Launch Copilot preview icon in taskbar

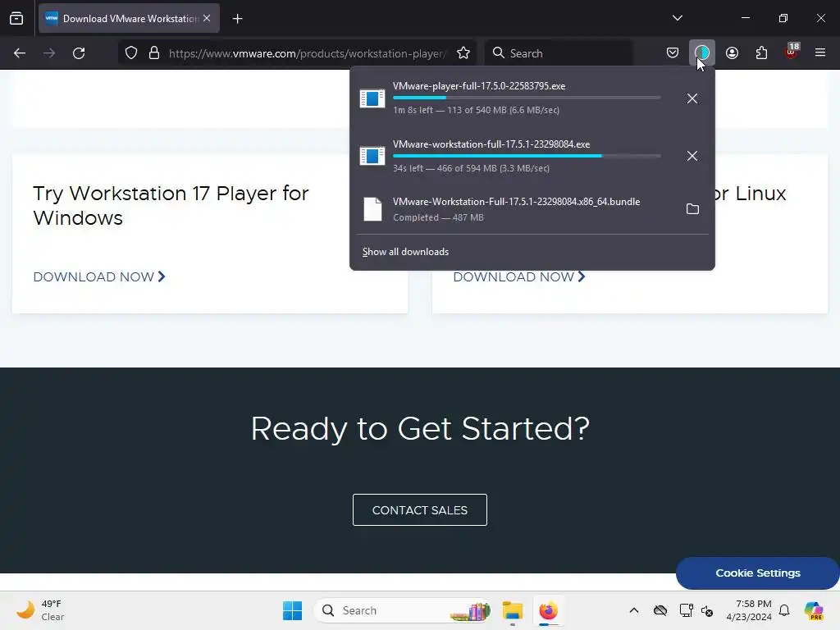click(x=813, y=610)
